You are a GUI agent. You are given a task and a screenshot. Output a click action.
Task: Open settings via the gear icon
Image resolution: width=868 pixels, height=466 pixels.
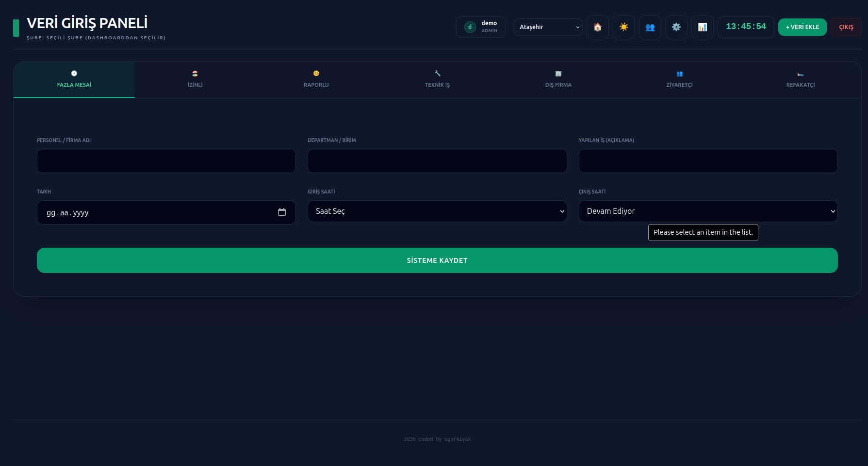point(676,27)
